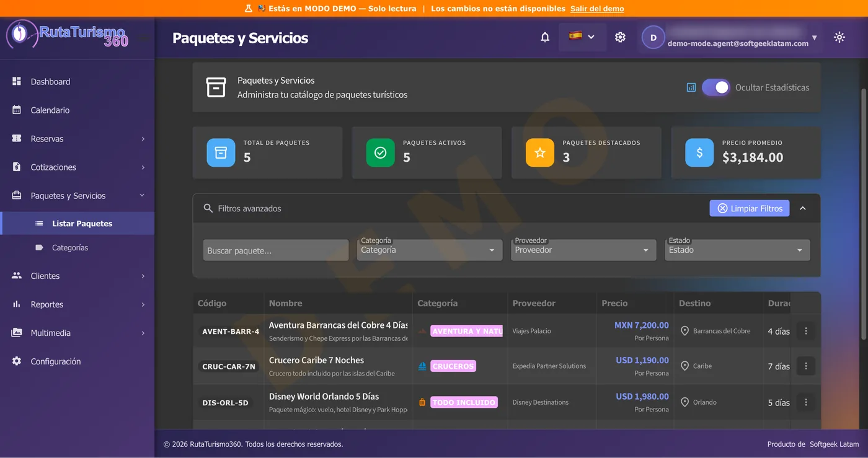Toggle the Ocultar Estadísticas switch
This screenshot has width=868, height=458.
coord(715,87)
